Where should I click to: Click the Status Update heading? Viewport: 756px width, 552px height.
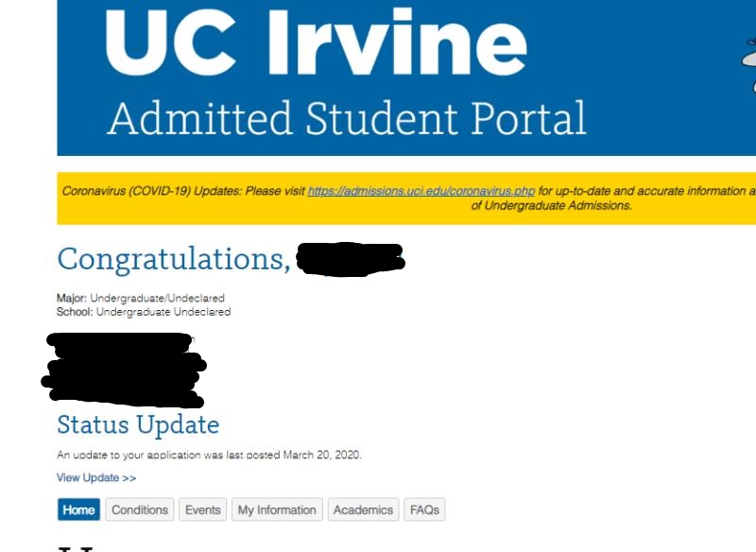point(138,424)
